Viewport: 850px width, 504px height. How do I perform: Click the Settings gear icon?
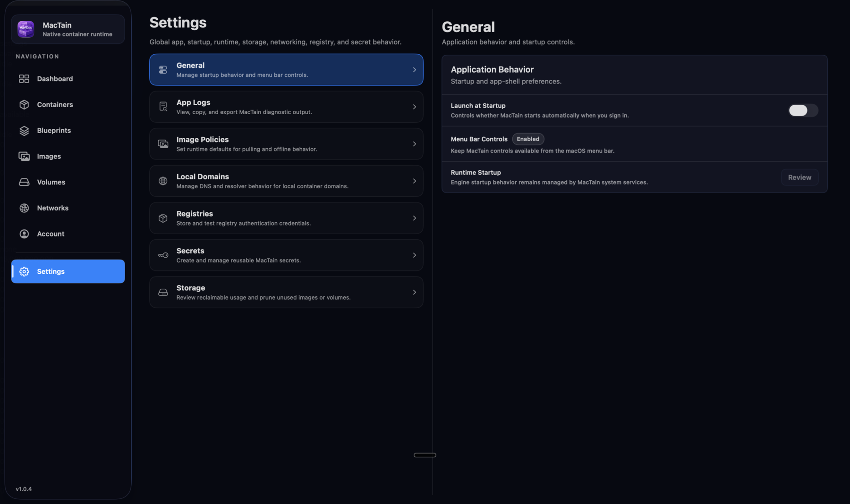24,271
